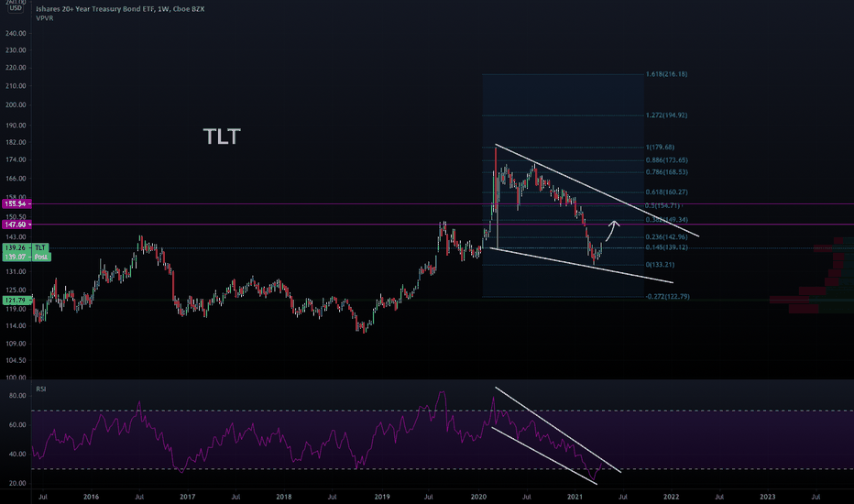The width and height of the screenshot is (854, 504).
Task: Select Fibonacci level 0.618(160.27)
Action: click(x=666, y=192)
